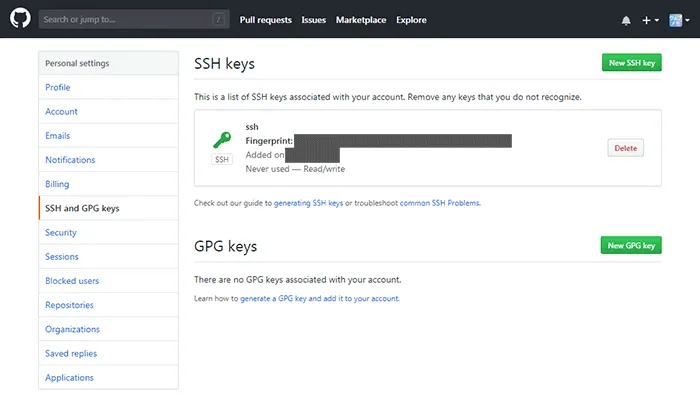Select Account in settings sidebar
700x395 pixels.
(x=108, y=111)
